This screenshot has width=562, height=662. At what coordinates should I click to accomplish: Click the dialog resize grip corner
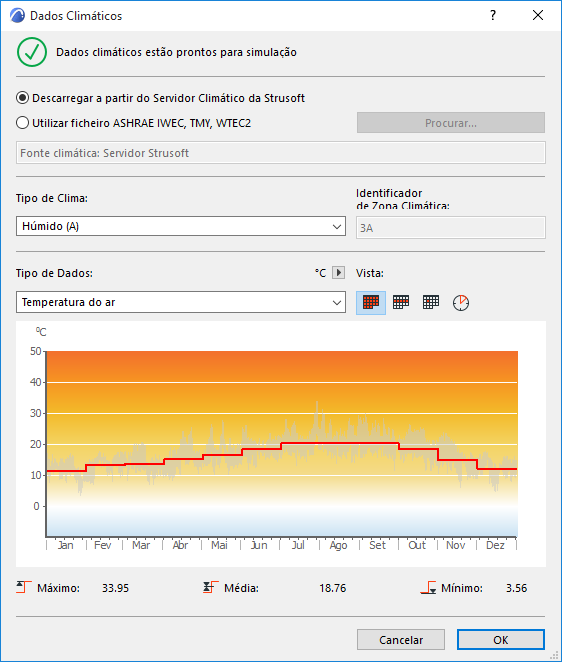(x=555, y=655)
